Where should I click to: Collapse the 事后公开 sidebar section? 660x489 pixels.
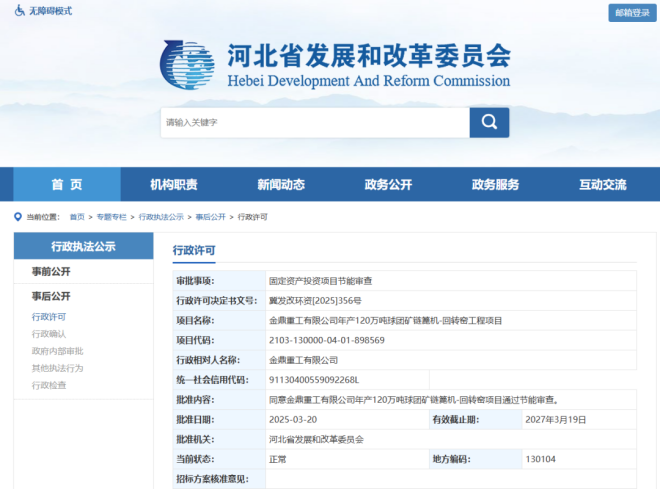coord(51,296)
